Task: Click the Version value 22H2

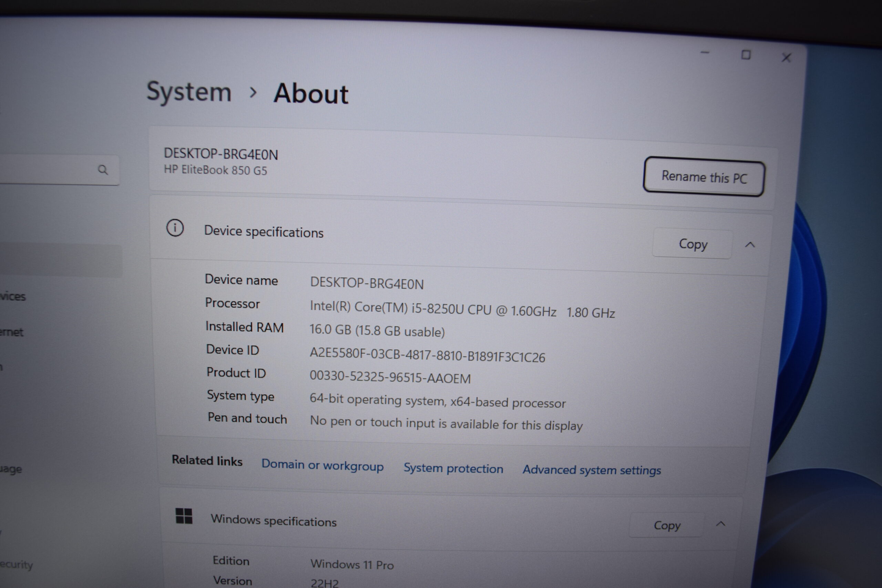Action: pos(324,583)
